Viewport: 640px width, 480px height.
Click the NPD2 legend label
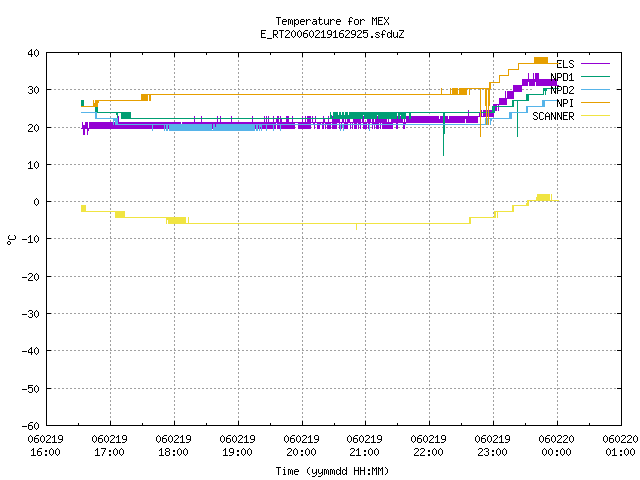tap(562, 90)
